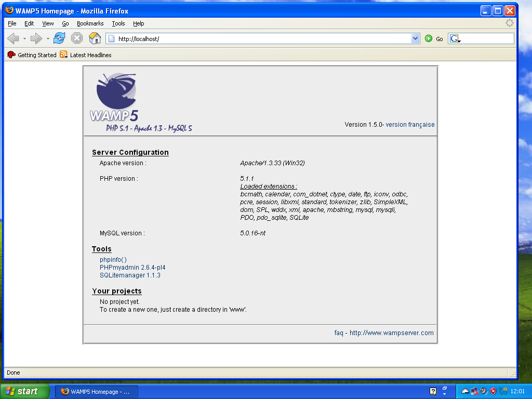532x399 pixels.
Task: Open the Windows start button
Action: (x=25, y=391)
